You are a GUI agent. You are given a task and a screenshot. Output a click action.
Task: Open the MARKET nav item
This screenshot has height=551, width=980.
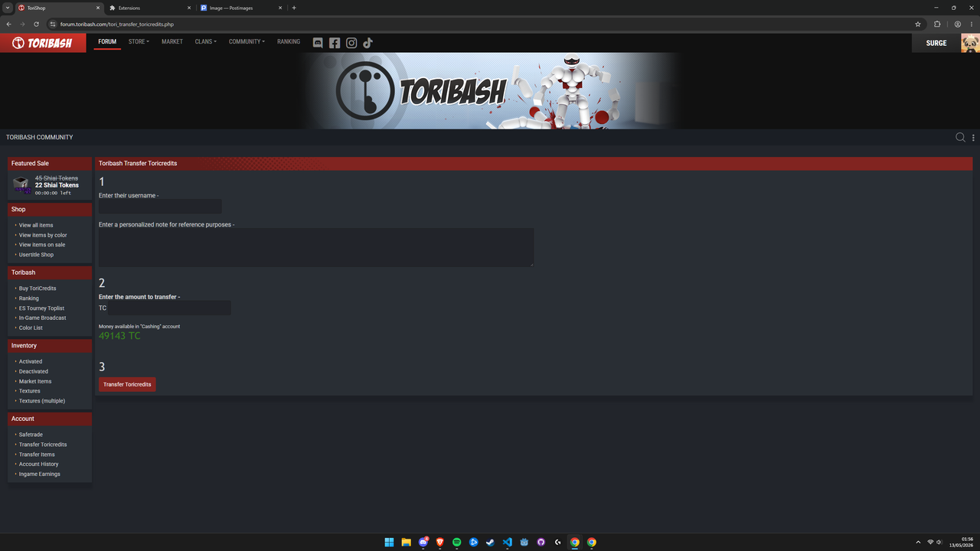[172, 42]
